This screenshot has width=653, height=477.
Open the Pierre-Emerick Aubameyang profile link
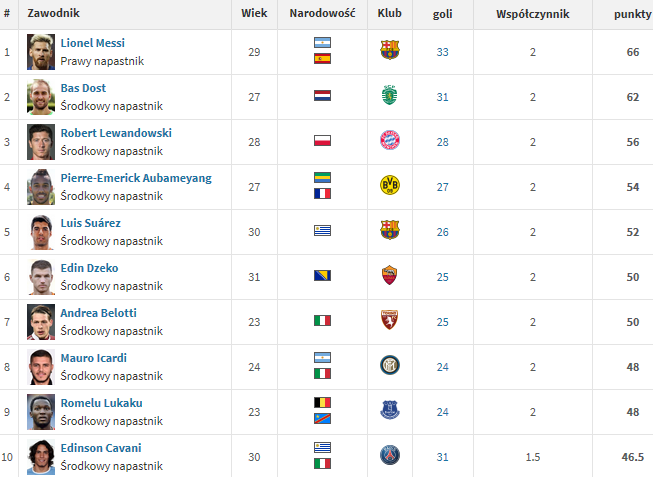[136, 178]
